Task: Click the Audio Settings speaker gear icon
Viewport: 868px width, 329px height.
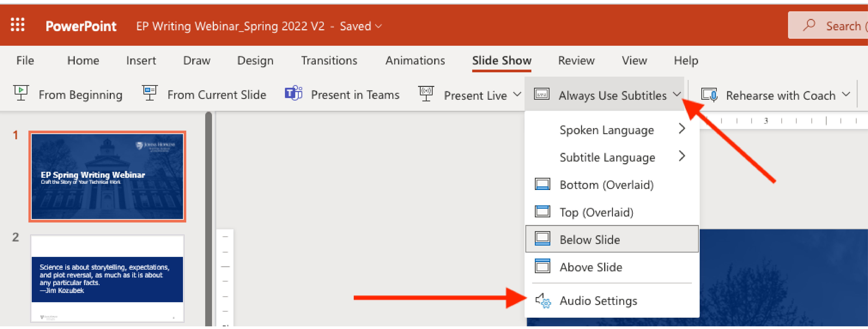Action: coord(543,301)
